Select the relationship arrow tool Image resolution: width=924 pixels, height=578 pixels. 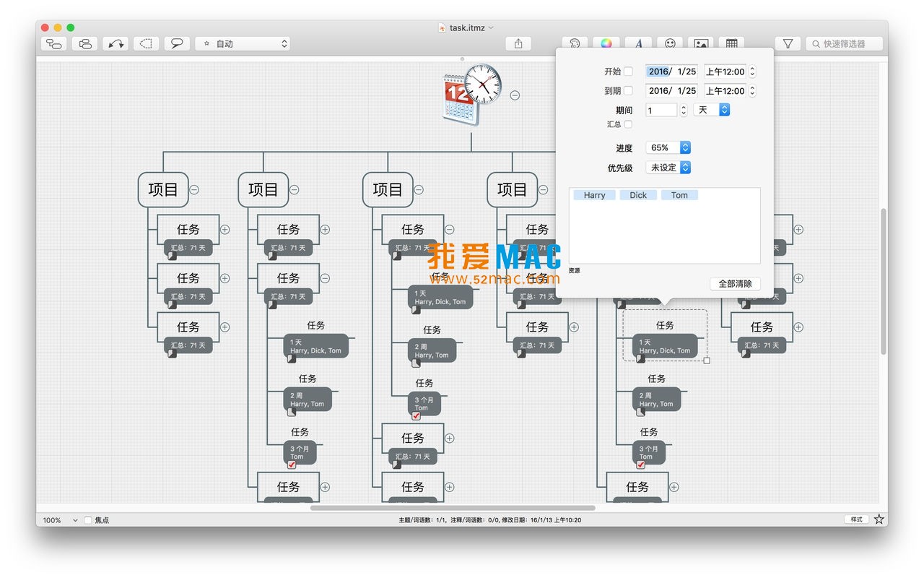115,44
